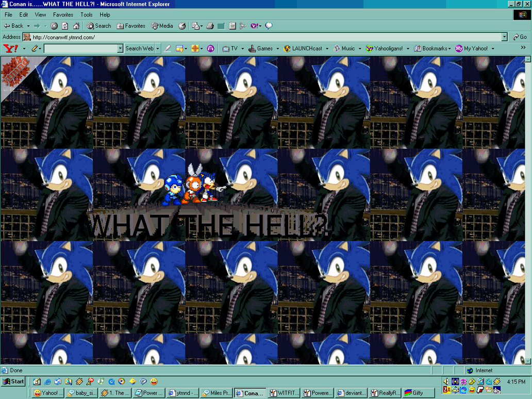Click the purple headphones icon

(210, 48)
